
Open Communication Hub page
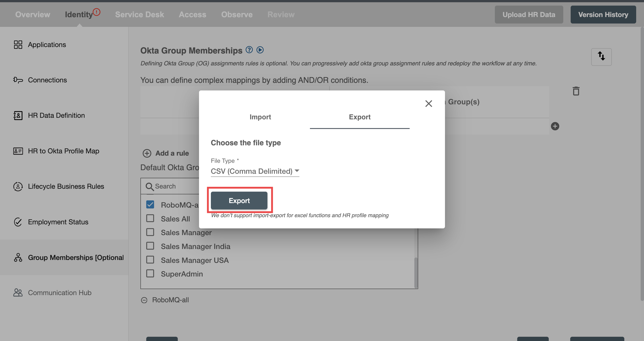point(60,293)
